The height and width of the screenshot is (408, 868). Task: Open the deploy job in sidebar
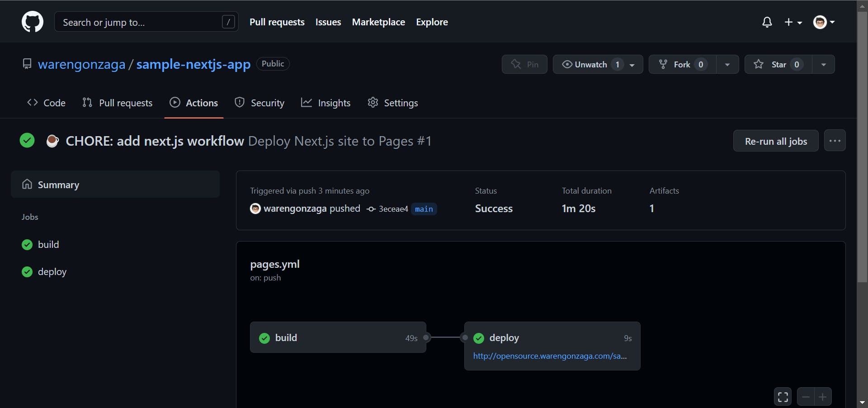52,272
